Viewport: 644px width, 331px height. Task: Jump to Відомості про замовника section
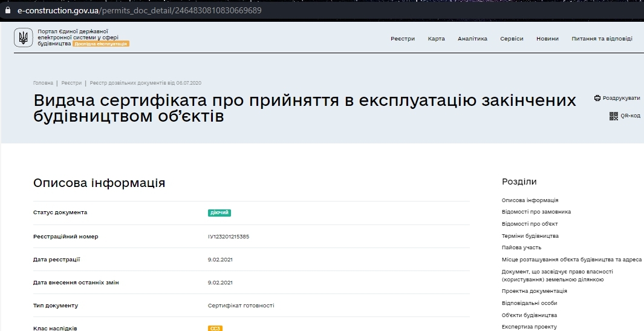[536, 212]
